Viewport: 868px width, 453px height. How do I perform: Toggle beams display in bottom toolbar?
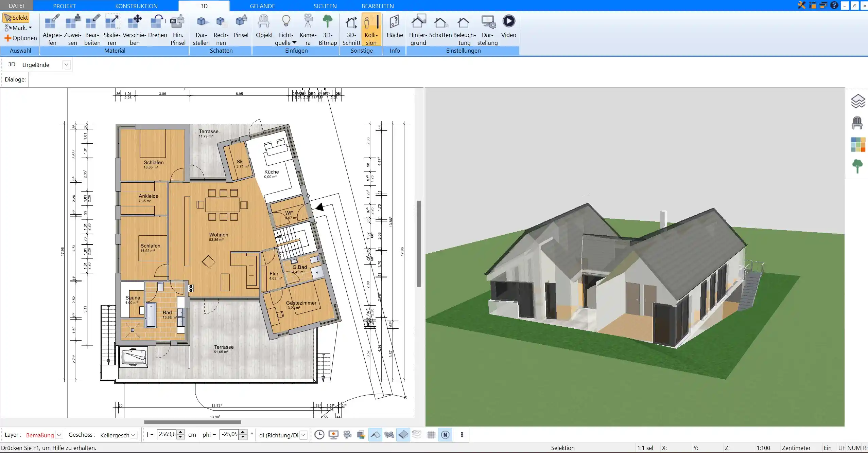tap(389, 435)
